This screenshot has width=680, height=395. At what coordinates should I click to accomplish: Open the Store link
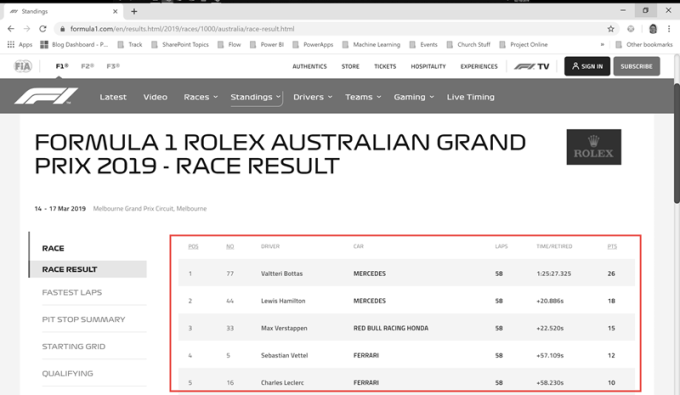350,66
